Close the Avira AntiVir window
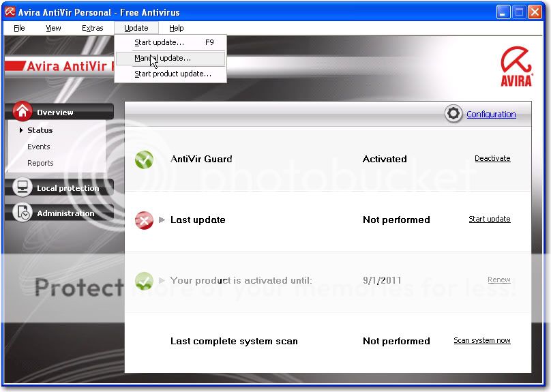 click(535, 12)
